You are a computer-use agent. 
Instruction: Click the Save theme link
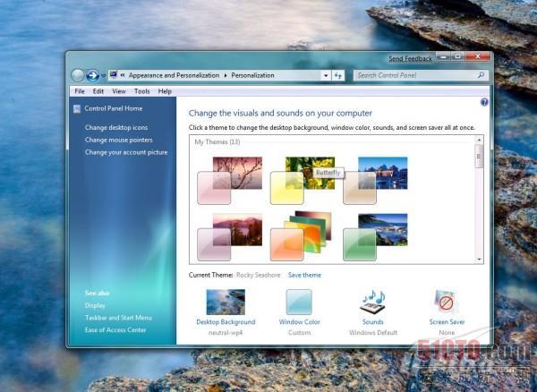click(304, 275)
